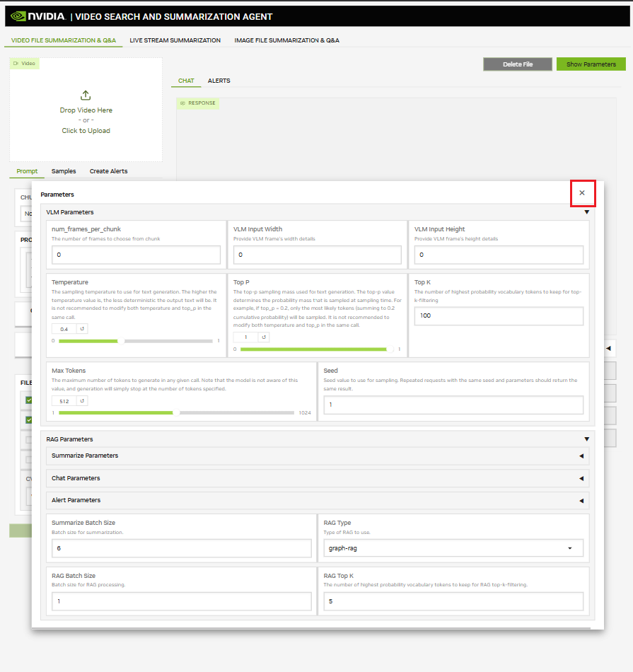633x672 pixels.
Task: Reset the Top P value to default
Action: pyautogui.click(x=264, y=337)
